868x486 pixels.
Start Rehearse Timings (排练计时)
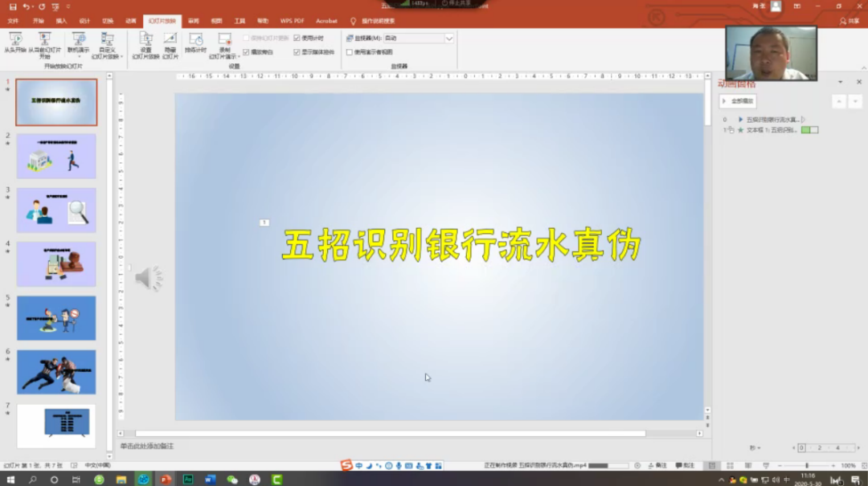(196, 42)
